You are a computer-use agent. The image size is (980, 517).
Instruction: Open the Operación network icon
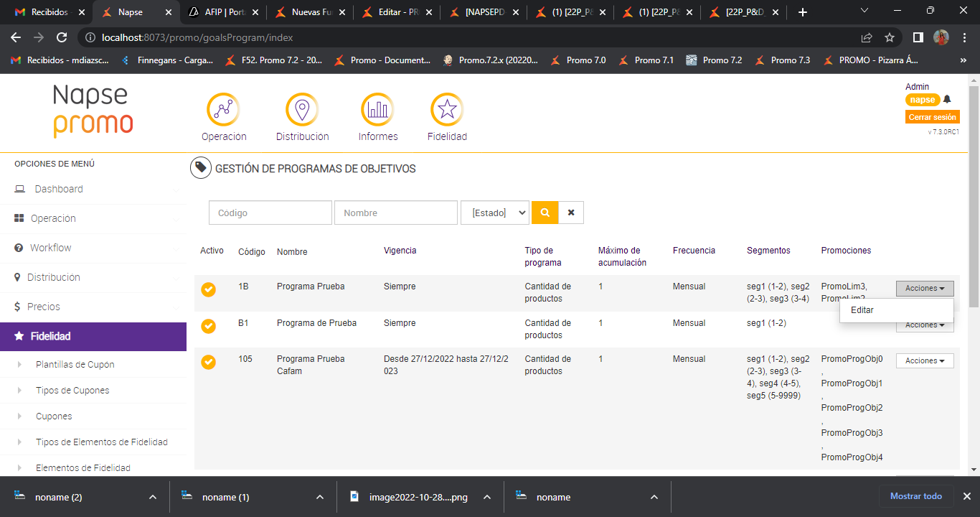tap(223, 109)
